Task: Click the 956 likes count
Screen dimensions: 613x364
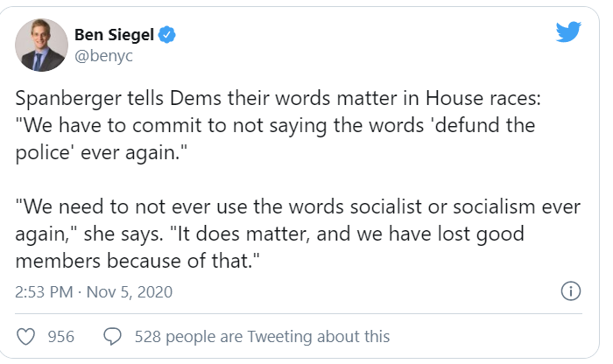Action: pos(60,337)
